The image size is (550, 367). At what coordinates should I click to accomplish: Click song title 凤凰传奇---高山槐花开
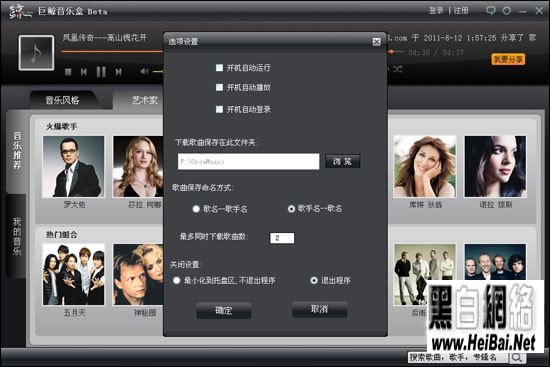(x=105, y=38)
